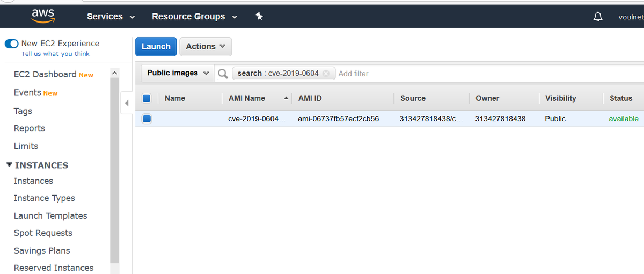The height and width of the screenshot is (274, 644).
Task: Click the Launch button
Action: pyautogui.click(x=156, y=47)
